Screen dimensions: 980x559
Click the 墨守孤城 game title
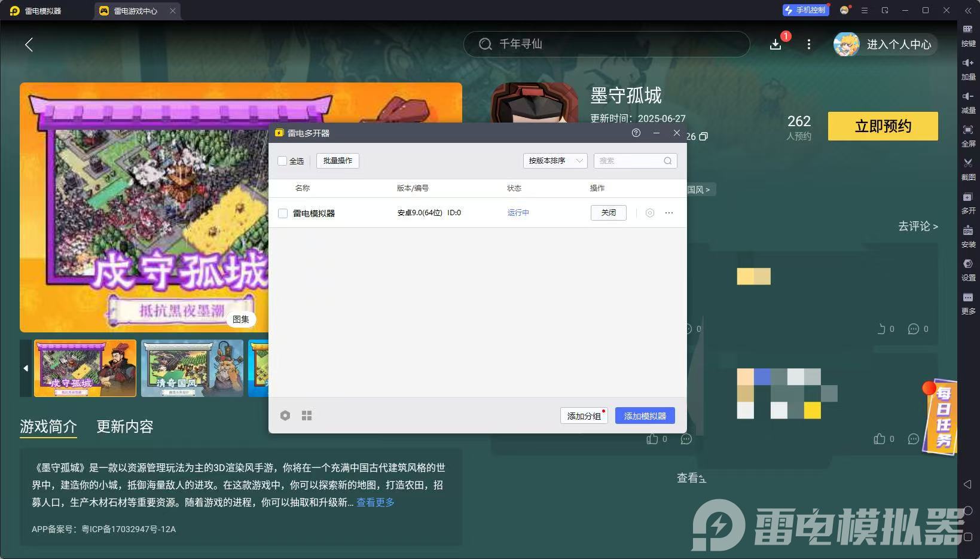626,96
